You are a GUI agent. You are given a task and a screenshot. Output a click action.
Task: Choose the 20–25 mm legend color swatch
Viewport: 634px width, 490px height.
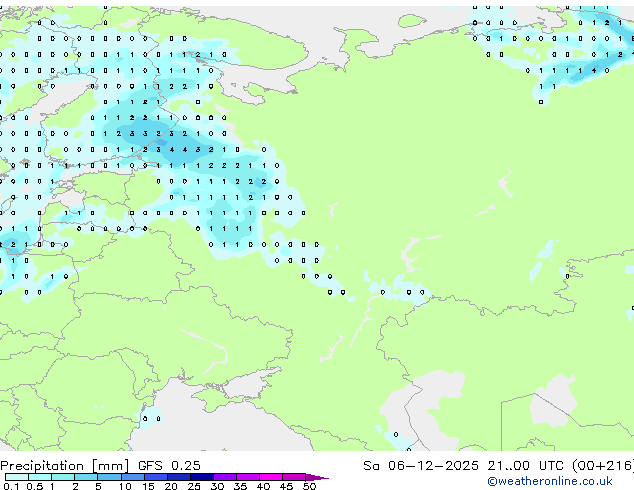click(x=179, y=477)
